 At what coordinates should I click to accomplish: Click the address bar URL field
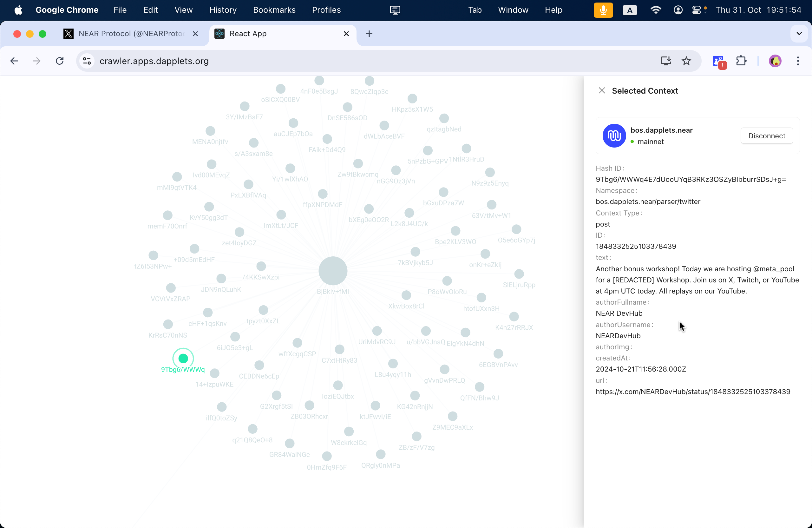coord(341,61)
